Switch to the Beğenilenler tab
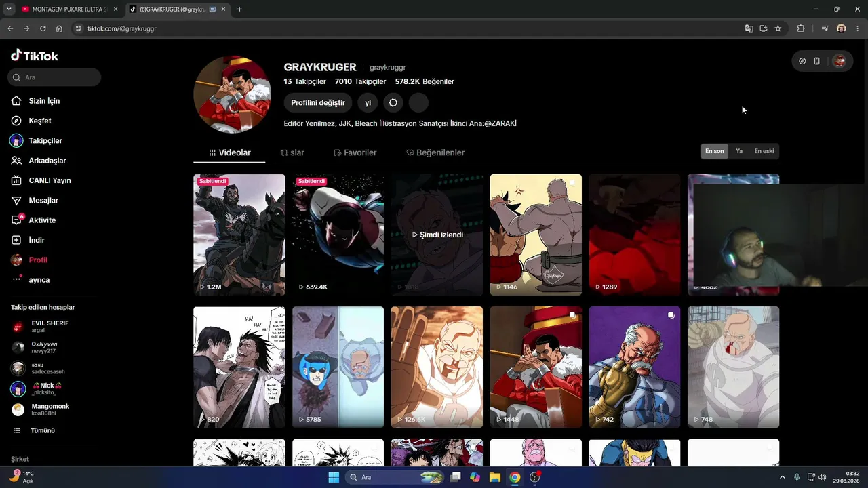The height and width of the screenshot is (488, 868). (435, 153)
